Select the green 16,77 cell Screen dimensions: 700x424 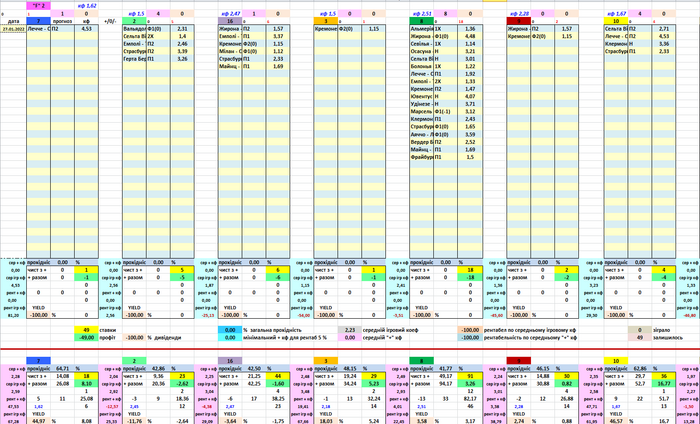point(663,383)
